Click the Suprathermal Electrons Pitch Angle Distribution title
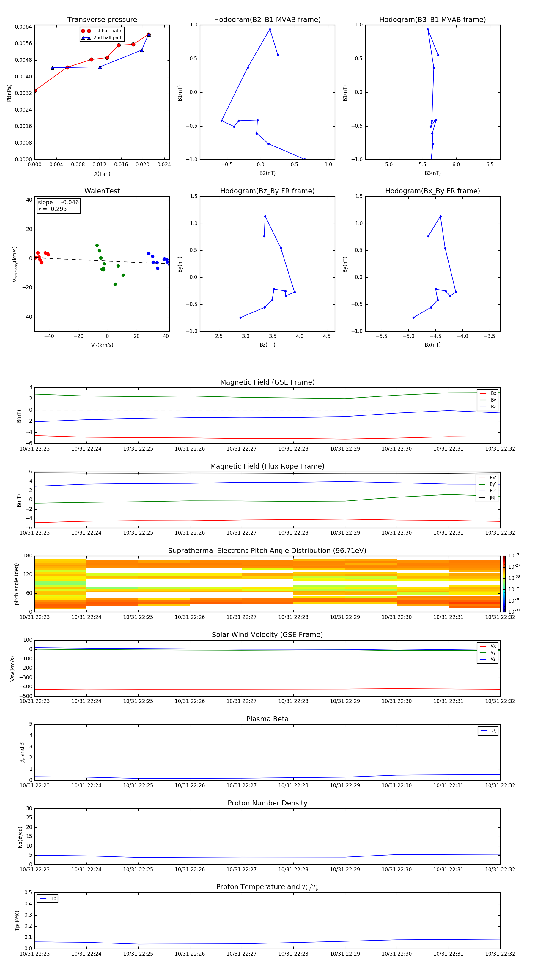 coord(267,551)
